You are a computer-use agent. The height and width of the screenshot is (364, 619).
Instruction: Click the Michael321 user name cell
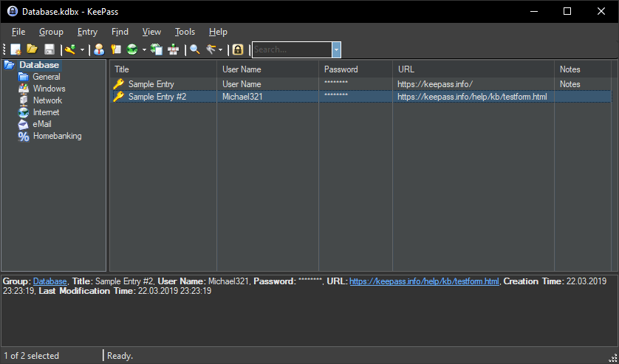pyautogui.click(x=242, y=97)
